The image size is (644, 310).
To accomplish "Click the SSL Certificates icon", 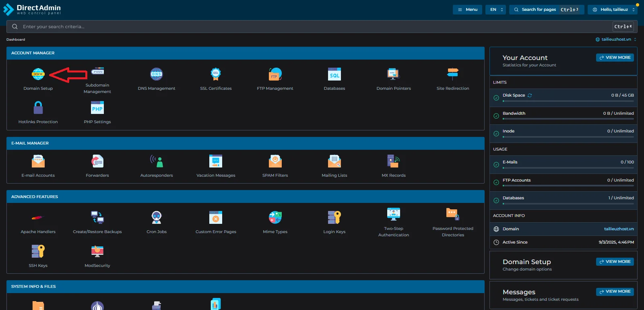I will 216,74.
